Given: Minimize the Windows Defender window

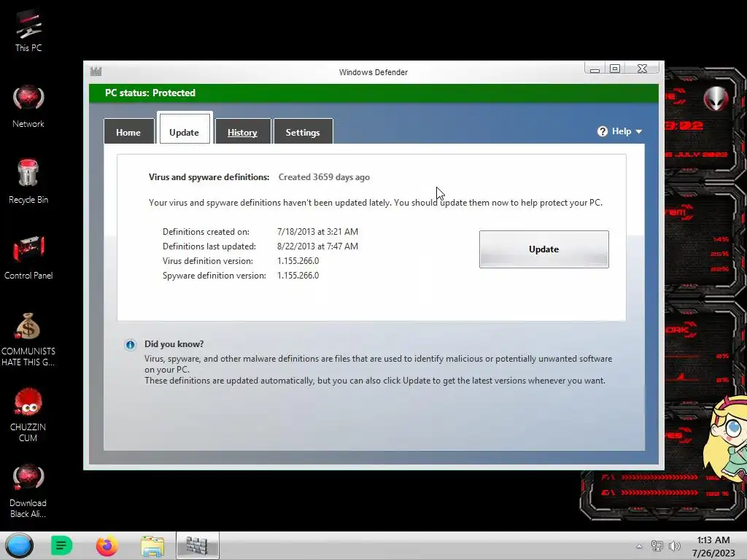Looking at the screenshot, I should [595, 69].
